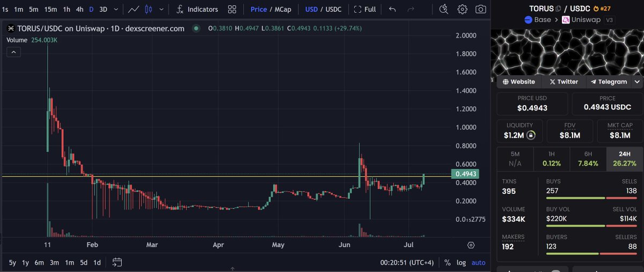Click the green market status dot

[196, 28]
